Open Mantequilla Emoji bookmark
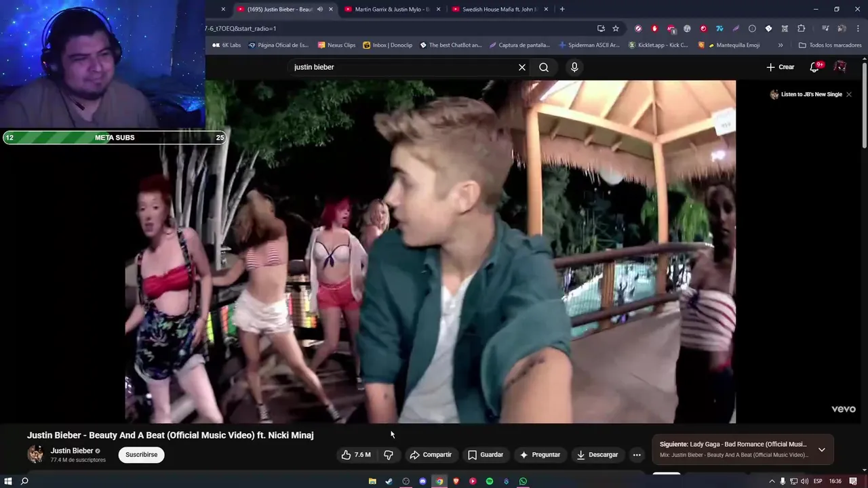This screenshot has width=868, height=488. (x=730, y=45)
